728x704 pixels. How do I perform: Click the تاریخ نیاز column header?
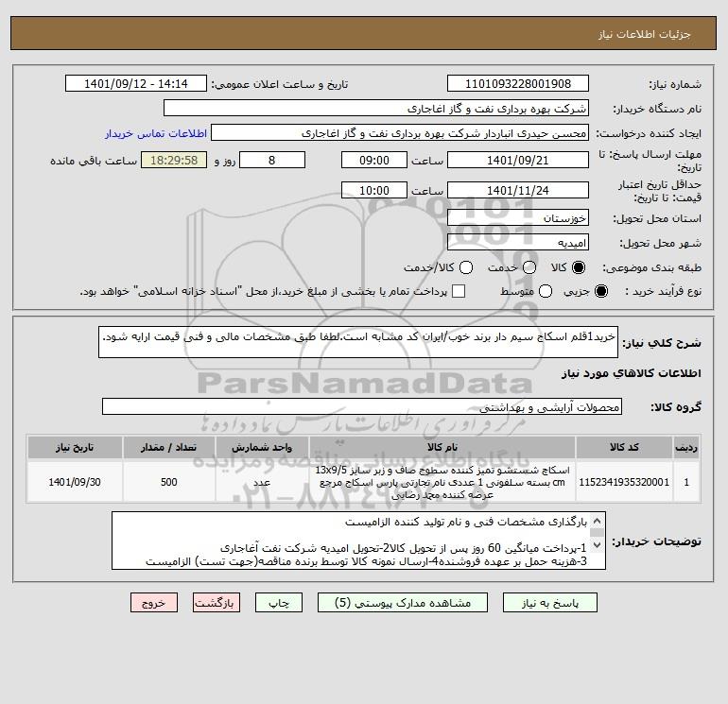[x=75, y=447]
